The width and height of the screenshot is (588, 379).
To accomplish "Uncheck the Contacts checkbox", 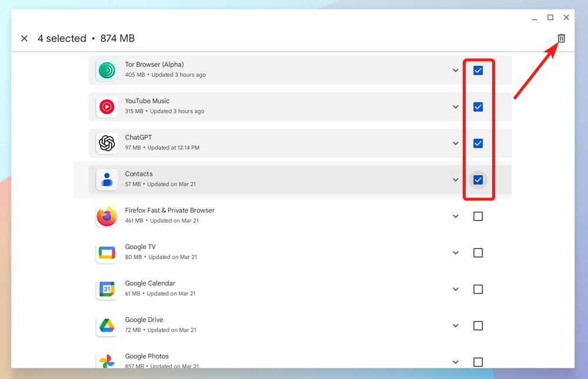I will coord(478,179).
